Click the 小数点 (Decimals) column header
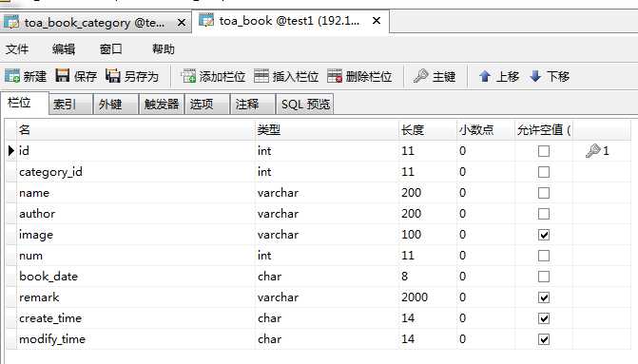 [486, 130]
